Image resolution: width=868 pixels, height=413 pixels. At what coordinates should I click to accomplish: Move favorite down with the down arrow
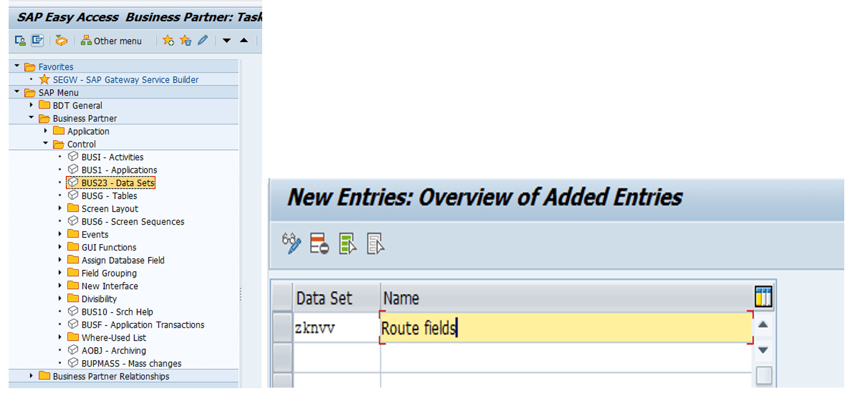(x=227, y=40)
